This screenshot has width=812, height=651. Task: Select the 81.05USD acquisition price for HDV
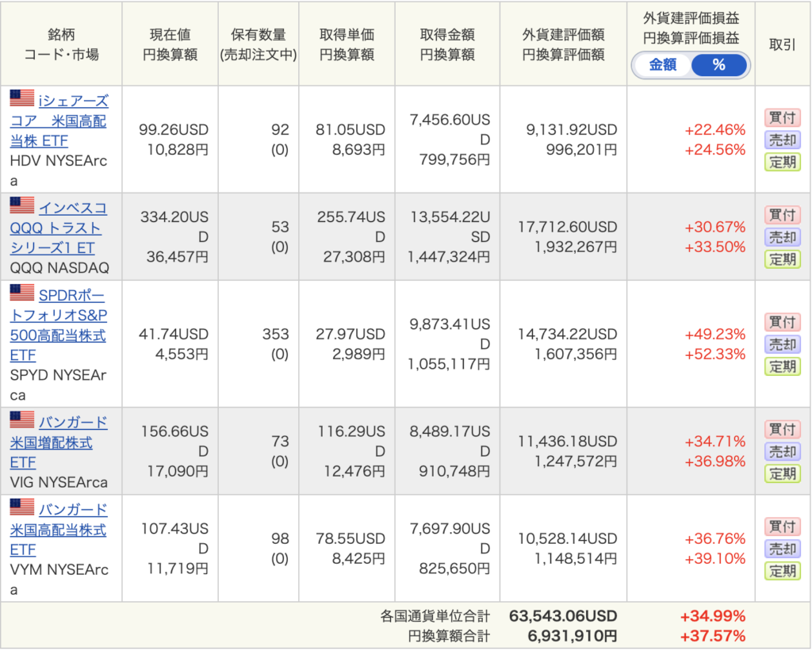(x=350, y=129)
